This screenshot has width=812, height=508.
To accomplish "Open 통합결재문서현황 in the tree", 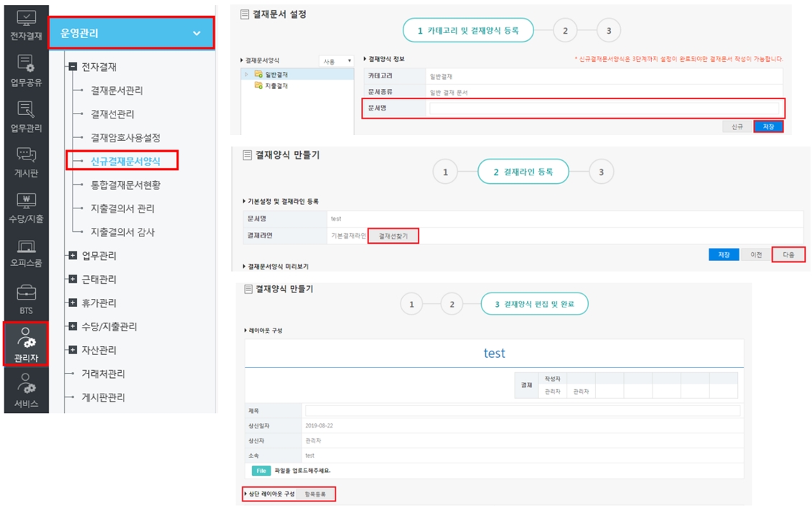I will point(126,185).
